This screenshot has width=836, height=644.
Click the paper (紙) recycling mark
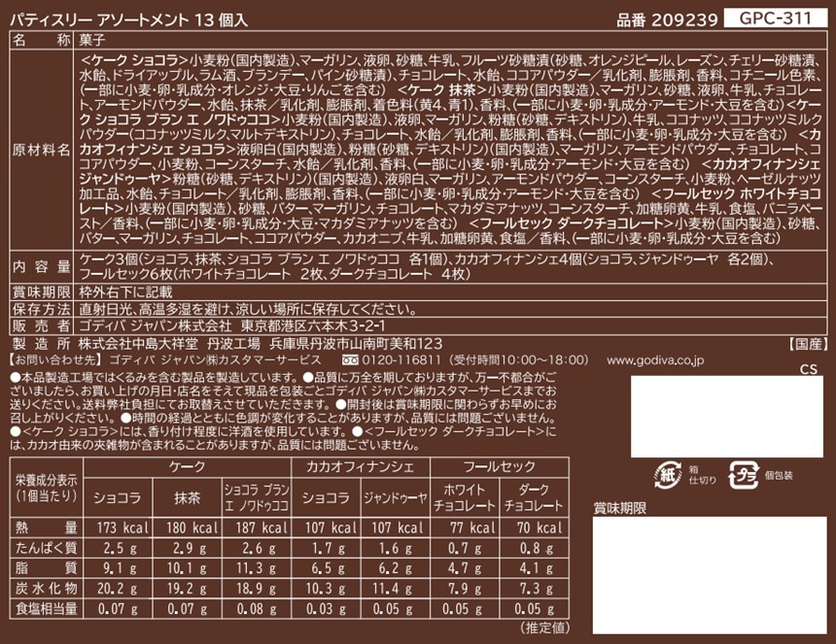pyautogui.click(x=668, y=474)
